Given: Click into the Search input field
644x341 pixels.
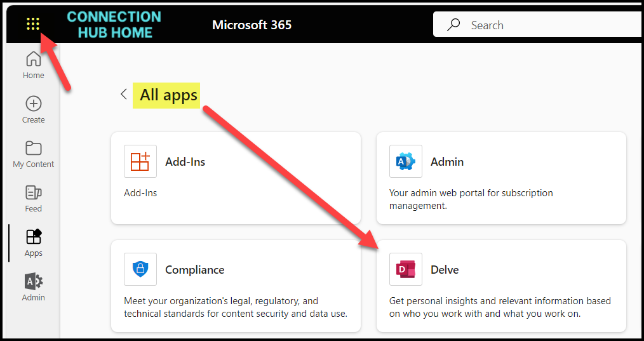Looking at the screenshot, I should pos(546,25).
